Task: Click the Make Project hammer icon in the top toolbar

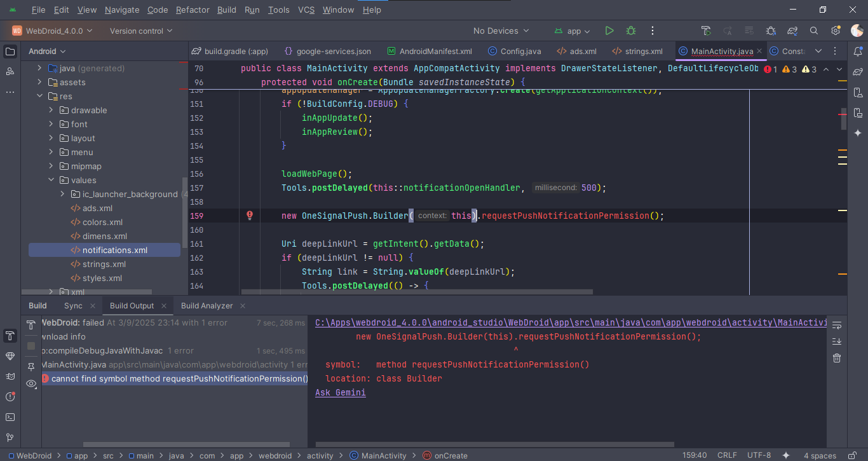Action: click(706, 31)
